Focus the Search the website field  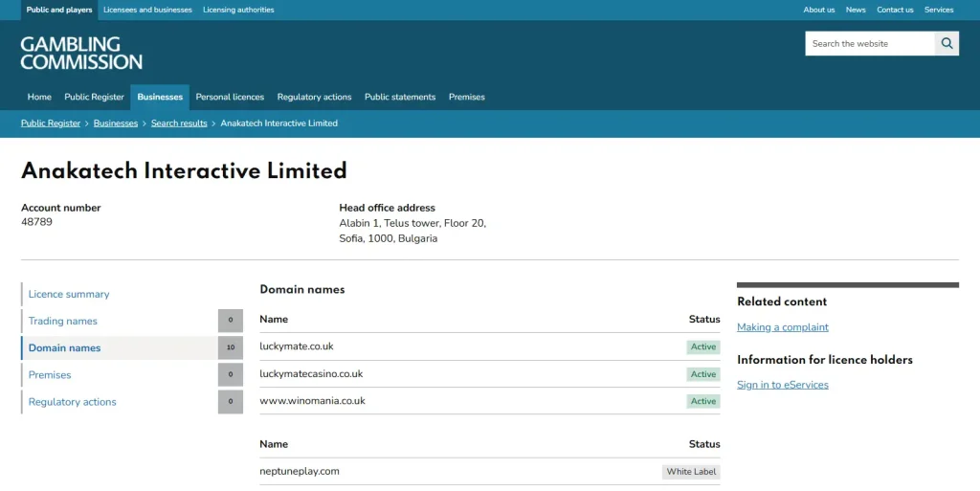(x=870, y=44)
